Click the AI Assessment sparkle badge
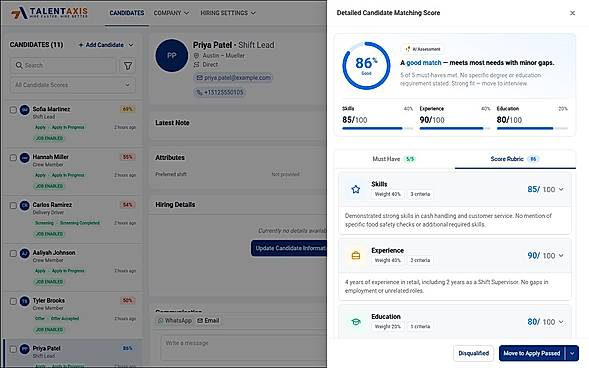Viewport: 589px width, 368px height. coord(423,49)
